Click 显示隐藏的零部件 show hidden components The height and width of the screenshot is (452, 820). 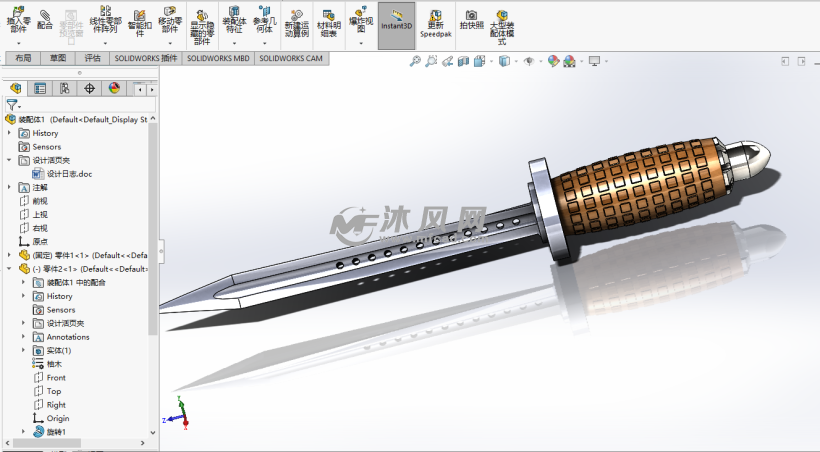coord(202,27)
